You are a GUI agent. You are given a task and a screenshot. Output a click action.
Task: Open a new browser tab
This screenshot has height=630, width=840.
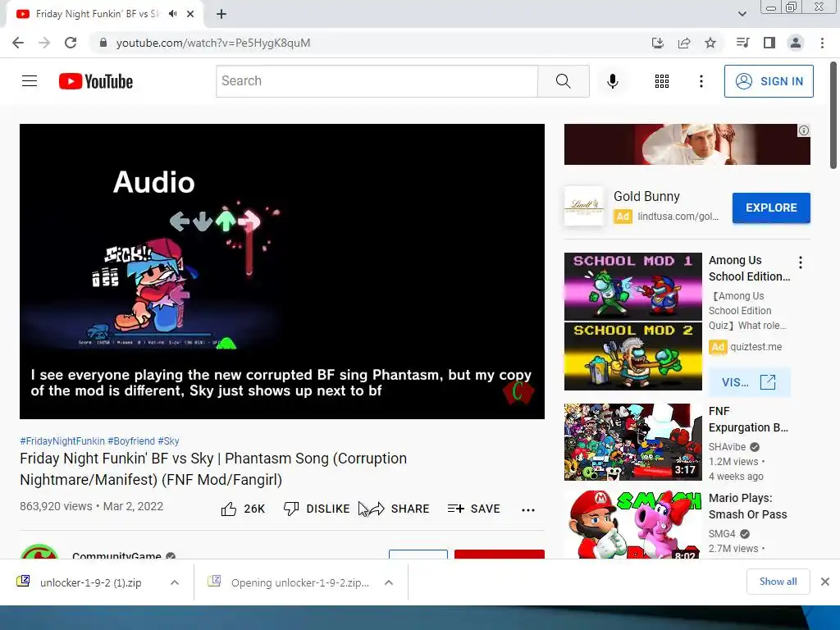221,14
